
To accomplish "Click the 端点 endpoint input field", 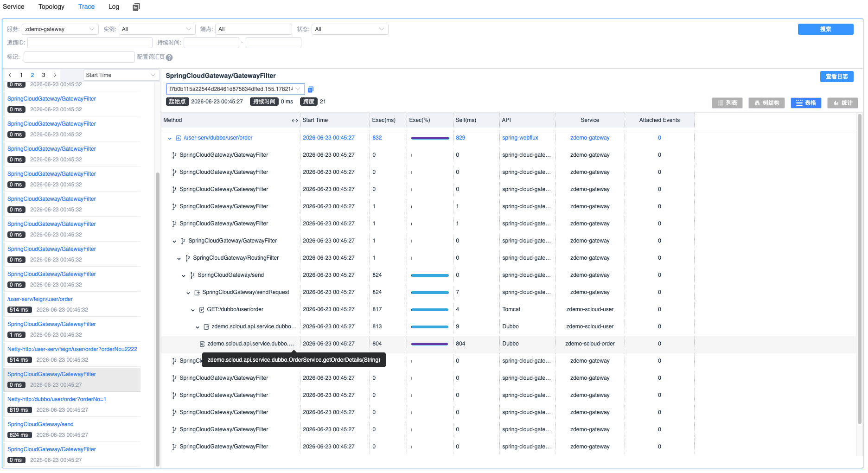I will click(254, 29).
